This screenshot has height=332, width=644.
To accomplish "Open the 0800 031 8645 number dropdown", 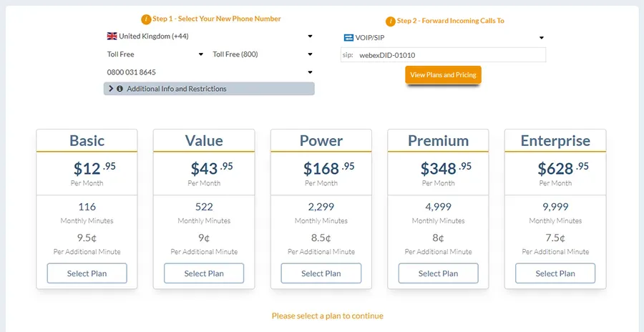I will [209, 72].
